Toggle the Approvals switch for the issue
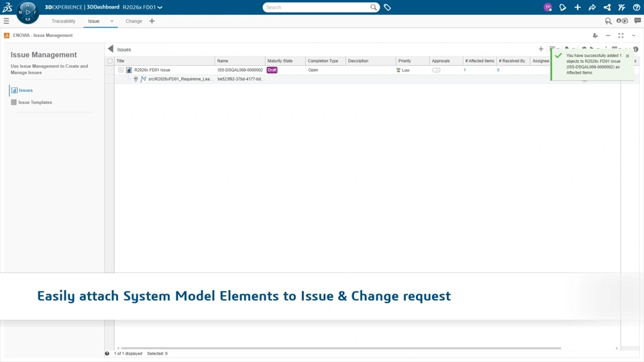Screen dimensions: 644x362 coord(436,70)
